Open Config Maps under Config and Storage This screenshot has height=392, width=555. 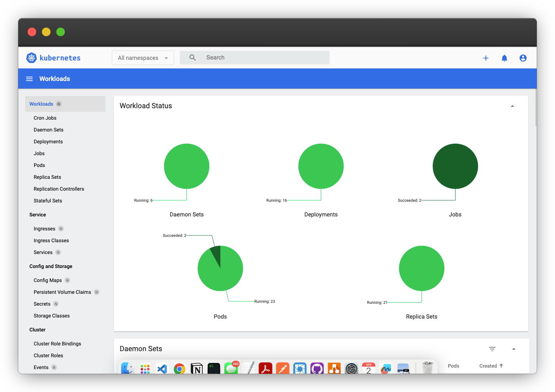pos(48,280)
